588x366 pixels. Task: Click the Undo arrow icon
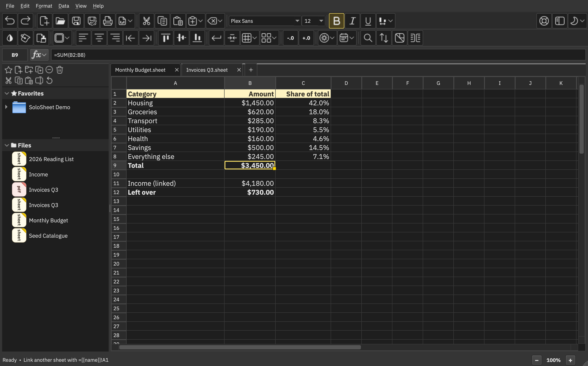coord(10,21)
